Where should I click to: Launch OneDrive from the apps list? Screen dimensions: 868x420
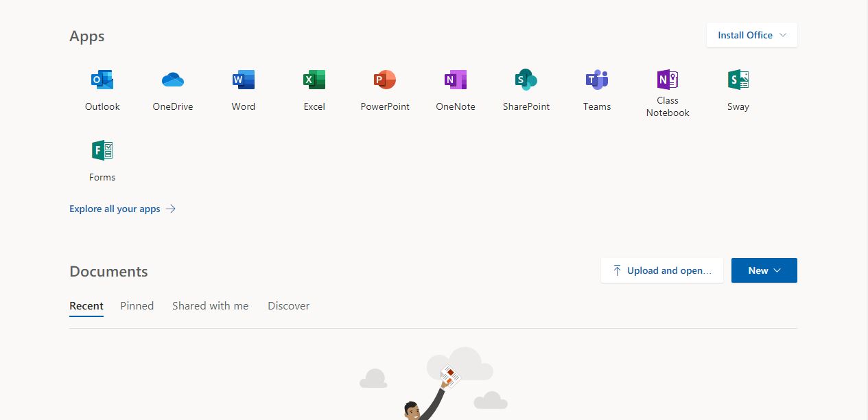pyautogui.click(x=173, y=81)
